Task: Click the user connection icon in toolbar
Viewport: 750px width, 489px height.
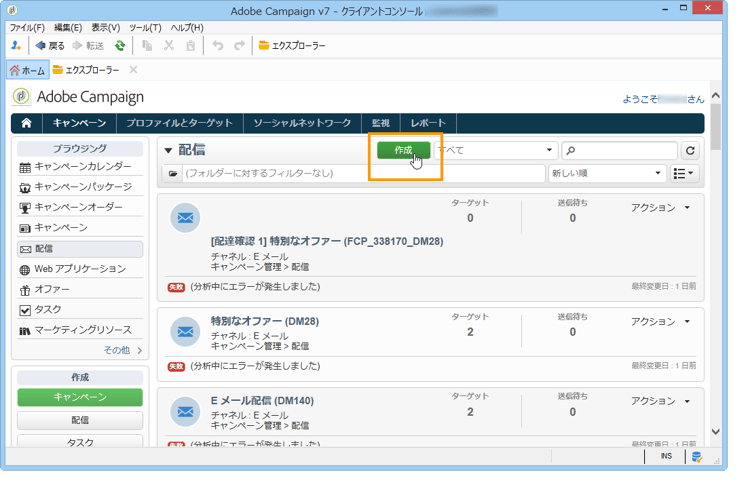Action: [x=16, y=45]
